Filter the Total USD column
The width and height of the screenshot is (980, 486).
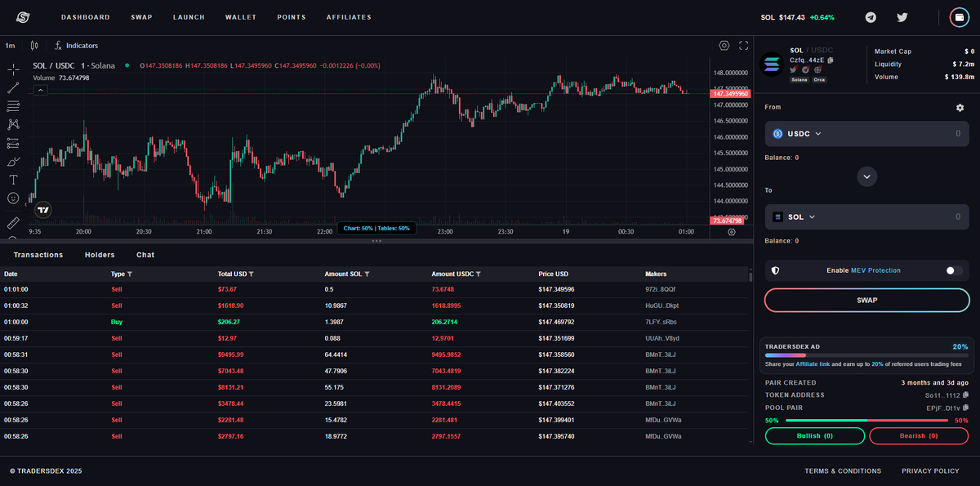pyautogui.click(x=251, y=274)
